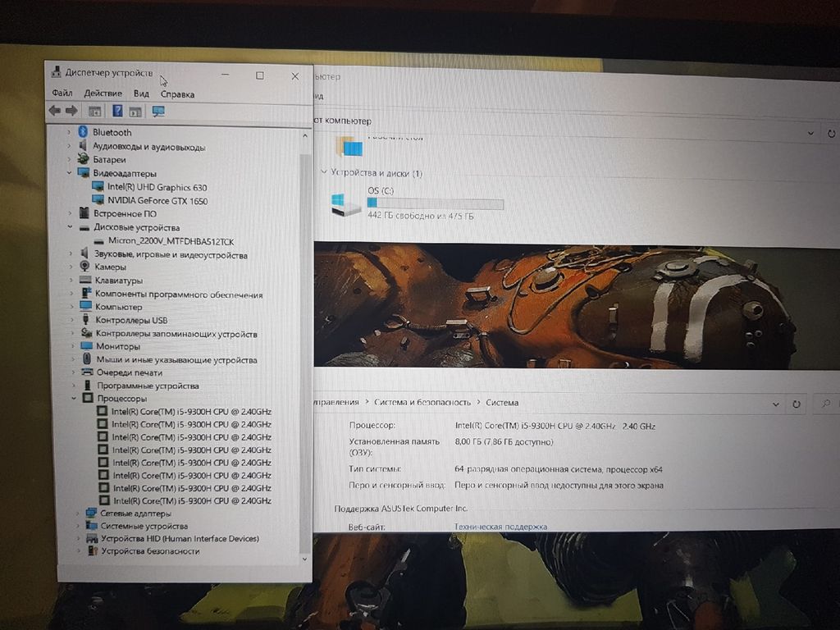Open the Файл menu
The width and height of the screenshot is (840, 630).
[x=62, y=93]
